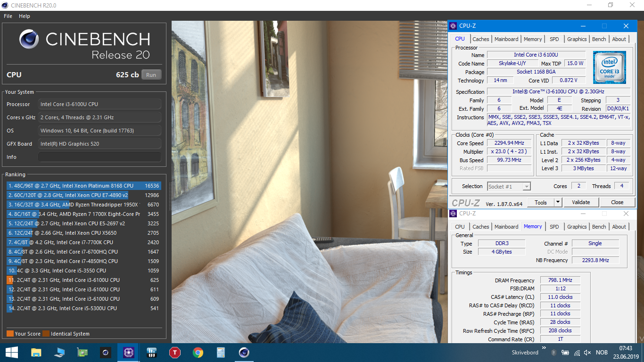Image resolution: width=644 pixels, height=362 pixels.
Task: Open the Windows Start menu
Action: coord(11,353)
